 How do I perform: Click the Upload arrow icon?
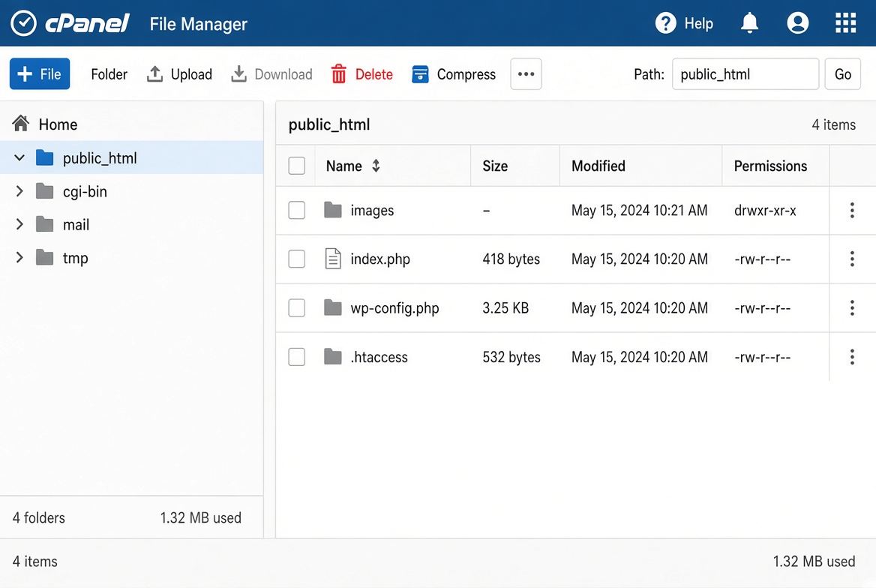pyautogui.click(x=154, y=73)
